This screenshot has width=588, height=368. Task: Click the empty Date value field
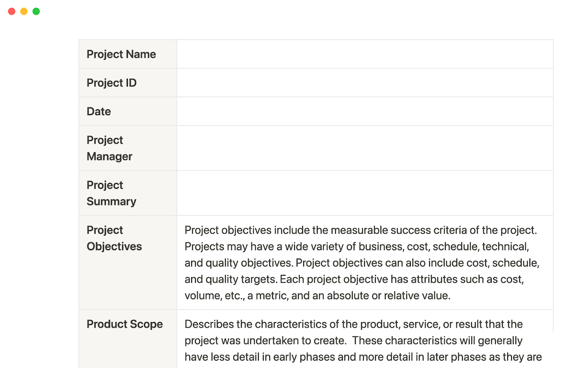pos(364,111)
